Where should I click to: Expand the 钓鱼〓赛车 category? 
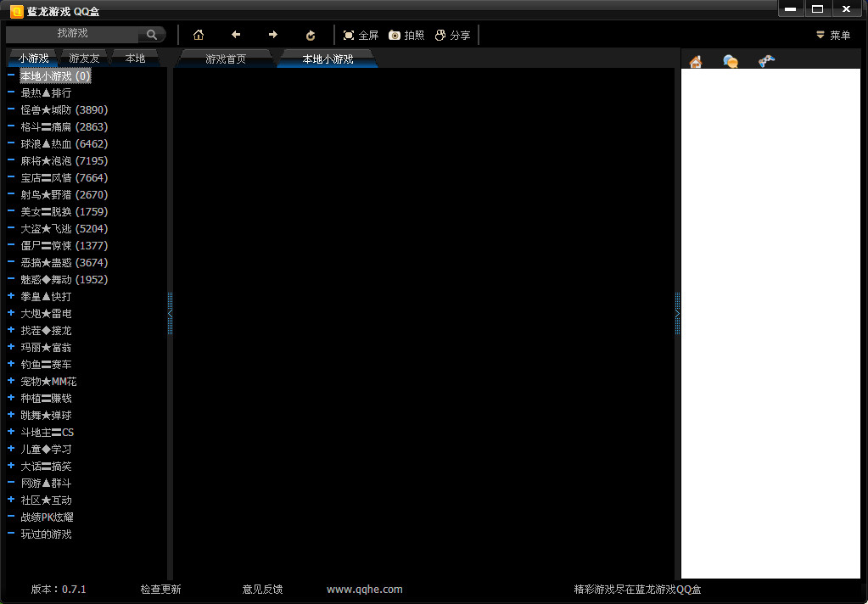pos(10,364)
